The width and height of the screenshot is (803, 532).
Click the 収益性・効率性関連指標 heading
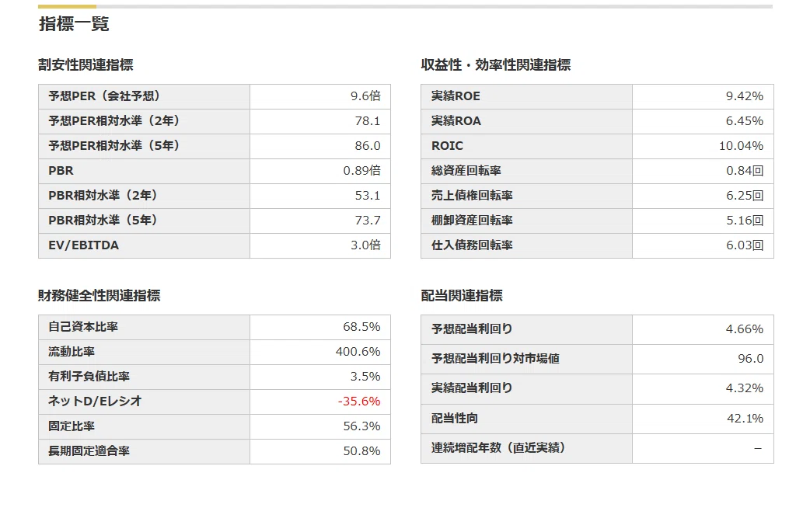(x=495, y=65)
